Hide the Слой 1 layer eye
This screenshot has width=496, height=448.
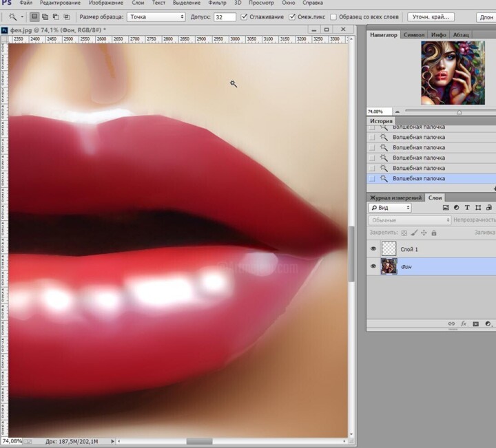[x=373, y=248]
